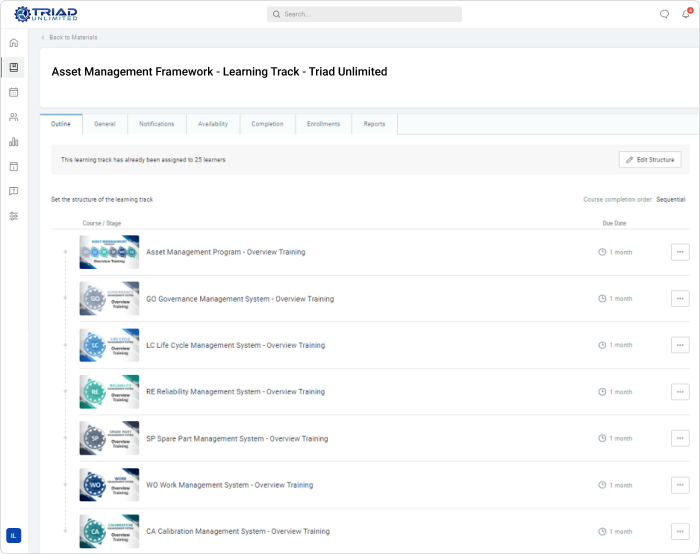Viewport: 700px width, 554px height.
Task: Click the WO Work Management course thumbnail
Action: 109,485
